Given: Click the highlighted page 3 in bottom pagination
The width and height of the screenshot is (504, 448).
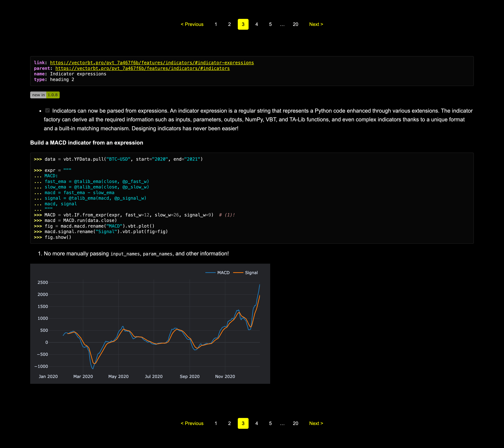Looking at the screenshot, I should [x=243, y=423].
